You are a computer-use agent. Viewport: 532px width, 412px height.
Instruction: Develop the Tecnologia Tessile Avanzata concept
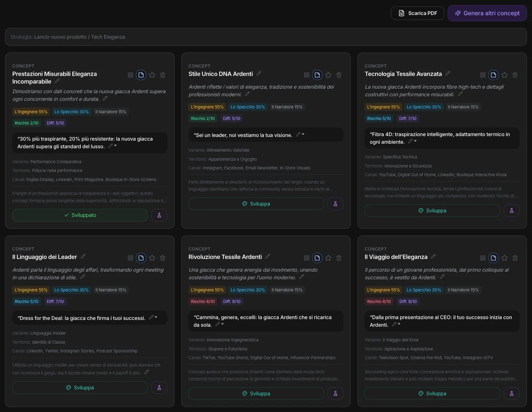click(x=433, y=211)
